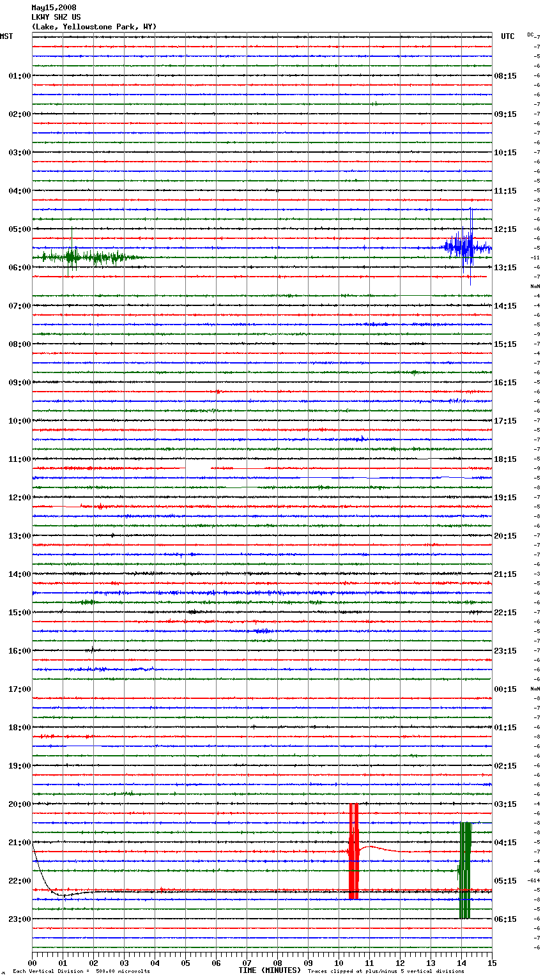
Task: Click the "04:15" UTC time label
Action: 505,843
